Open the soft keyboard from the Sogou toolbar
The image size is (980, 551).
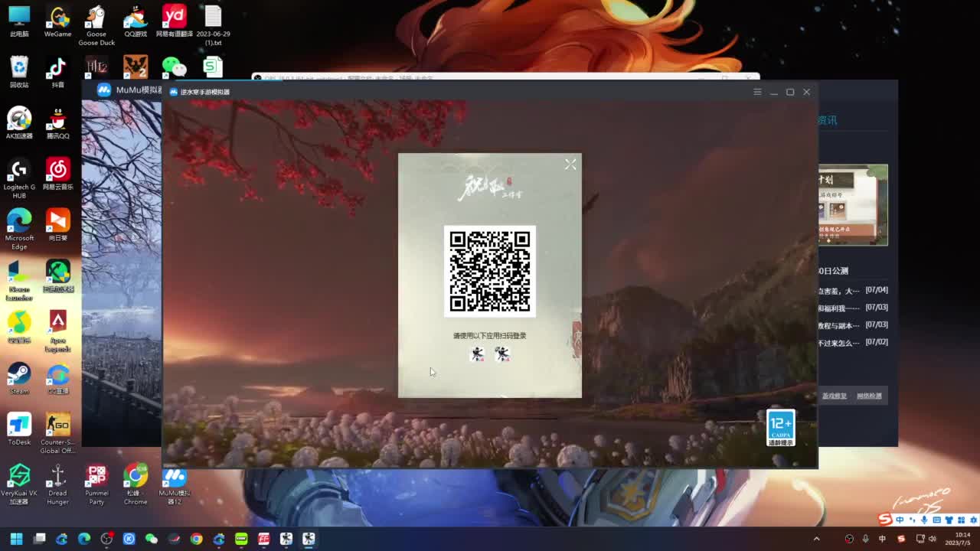[x=936, y=520]
